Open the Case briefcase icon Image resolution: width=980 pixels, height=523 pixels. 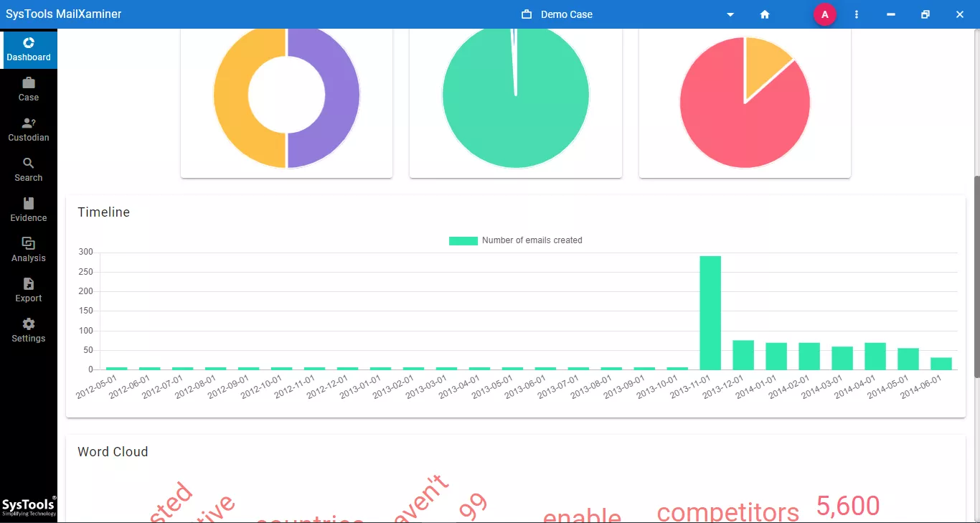pos(29,83)
